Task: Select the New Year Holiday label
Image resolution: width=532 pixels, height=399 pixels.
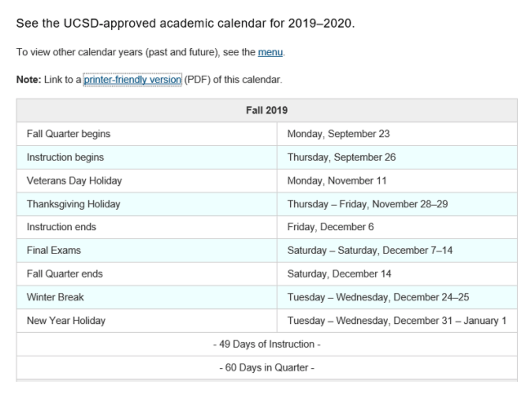Action: [66, 321]
